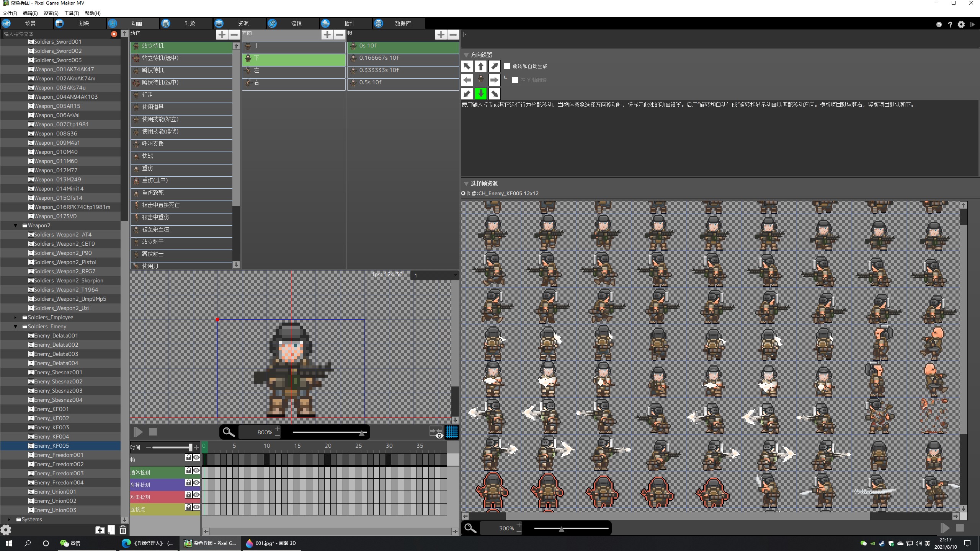Open the preview number dropdown showing 1

[435, 275]
